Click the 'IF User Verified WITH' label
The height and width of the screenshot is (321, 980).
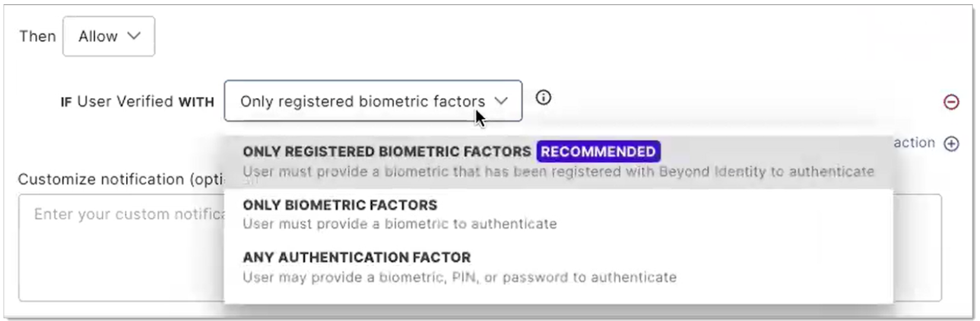[x=137, y=102]
